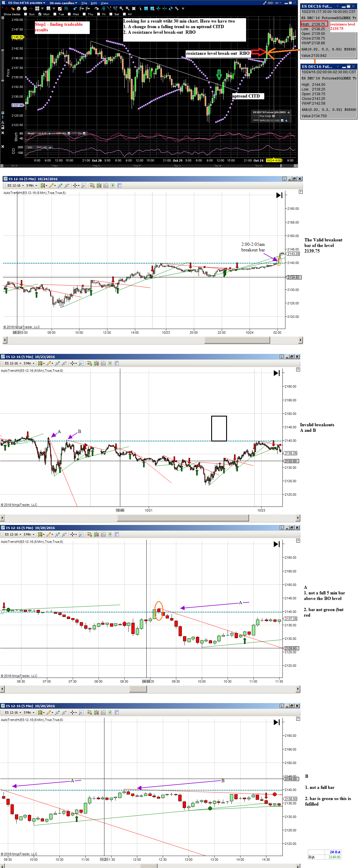Open the 30 min candles interval dropdown
The height and width of the screenshot is (868, 359).
click(63, 3)
